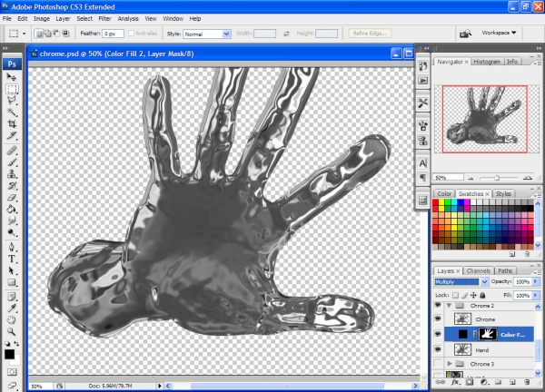Select the Magic Wand tool

point(12,112)
